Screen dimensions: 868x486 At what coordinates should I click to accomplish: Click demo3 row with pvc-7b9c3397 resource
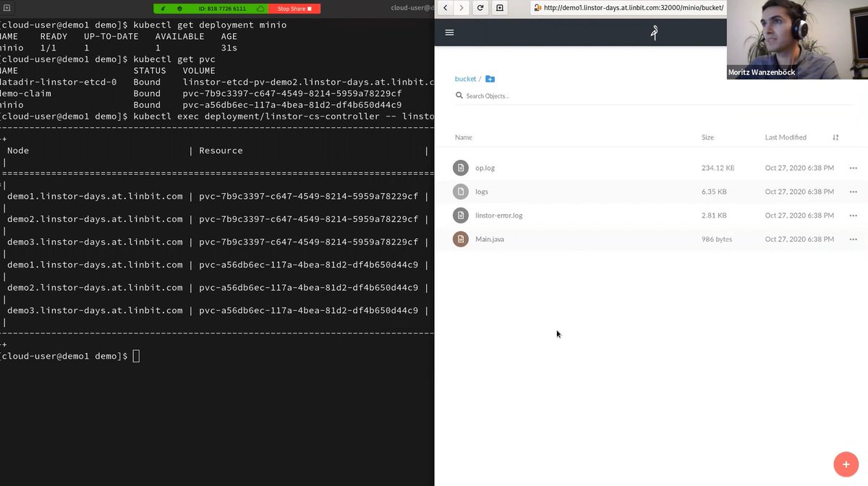tap(217, 242)
